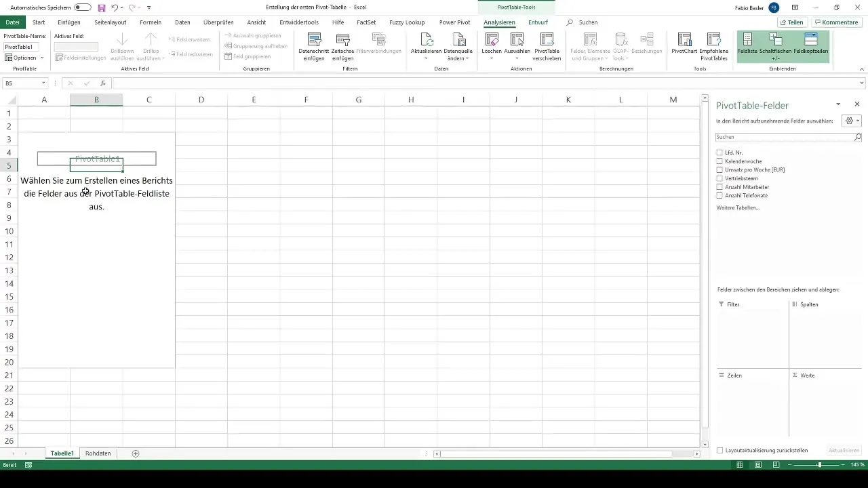Switch to the Entwurf tab
The width and height of the screenshot is (868, 488).
tap(538, 22)
